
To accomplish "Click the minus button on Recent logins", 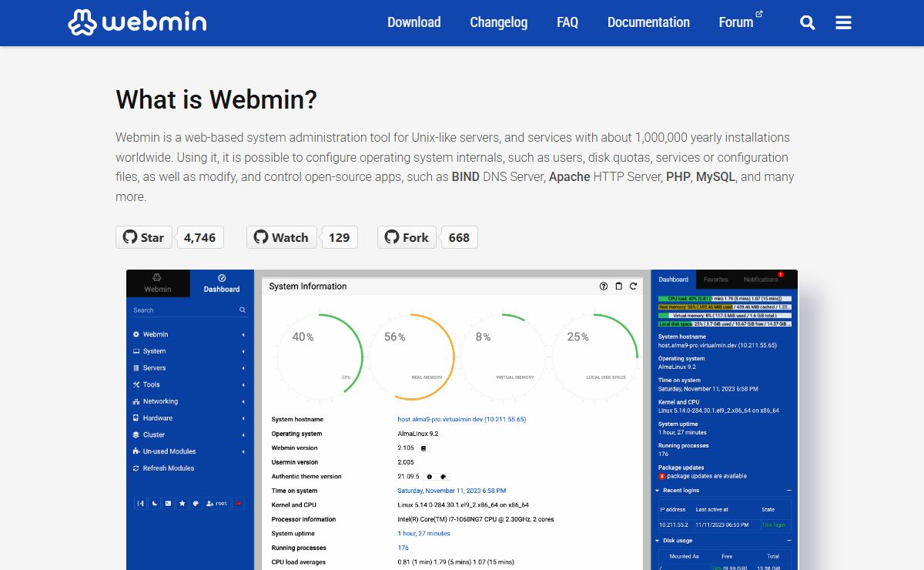I will [789, 490].
